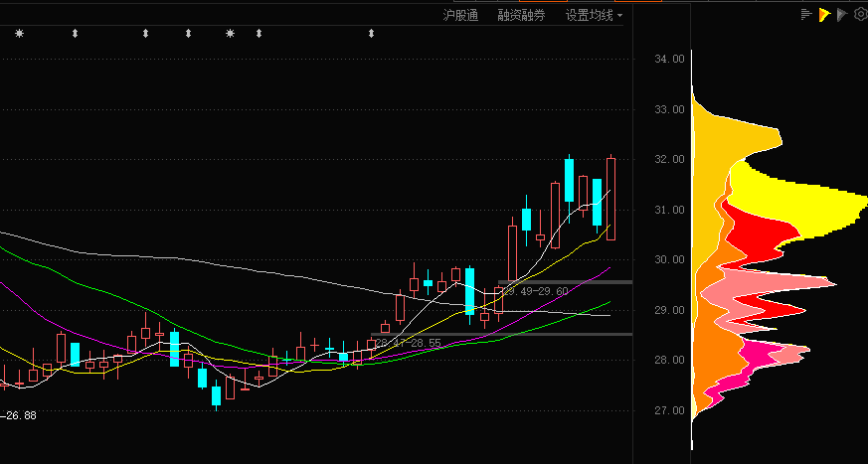Click the 28.00 price axis label
Image resolution: width=868 pixels, height=464 pixels.
(669, 360)
